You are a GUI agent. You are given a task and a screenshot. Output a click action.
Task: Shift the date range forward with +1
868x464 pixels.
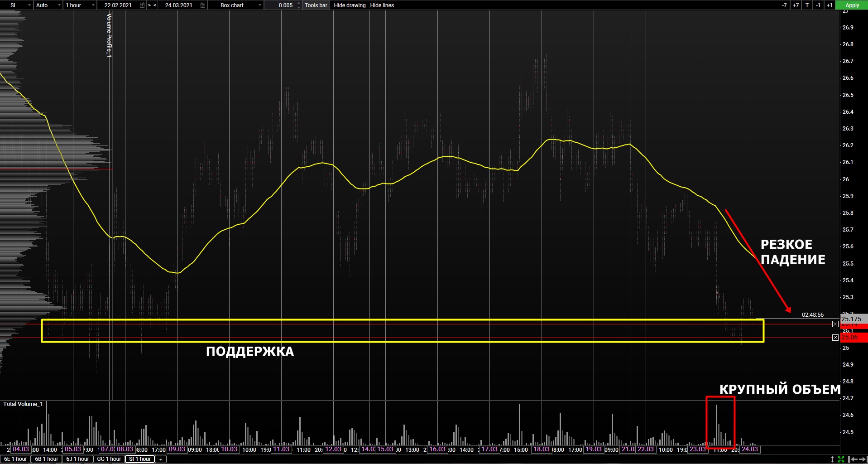click(829, 5)
